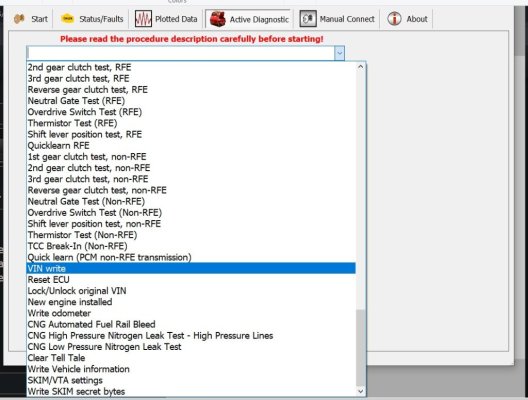This screenshot has height=400, width=528.
Task: Pick 'Thermistor Test (Non-RFE)' entry
Action: 191,235
